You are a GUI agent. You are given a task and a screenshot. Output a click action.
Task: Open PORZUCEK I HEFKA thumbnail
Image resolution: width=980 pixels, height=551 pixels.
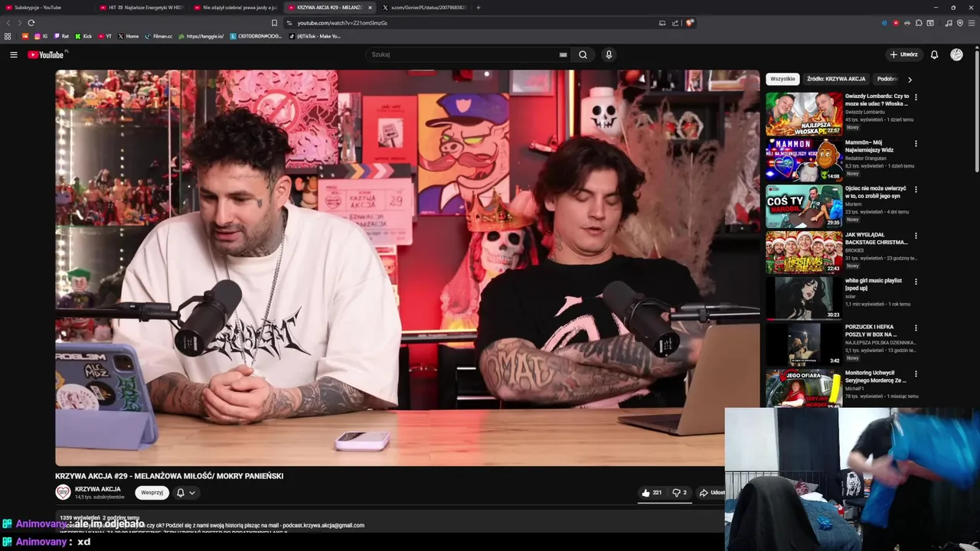pyautogui.click(x=804, y=344)
